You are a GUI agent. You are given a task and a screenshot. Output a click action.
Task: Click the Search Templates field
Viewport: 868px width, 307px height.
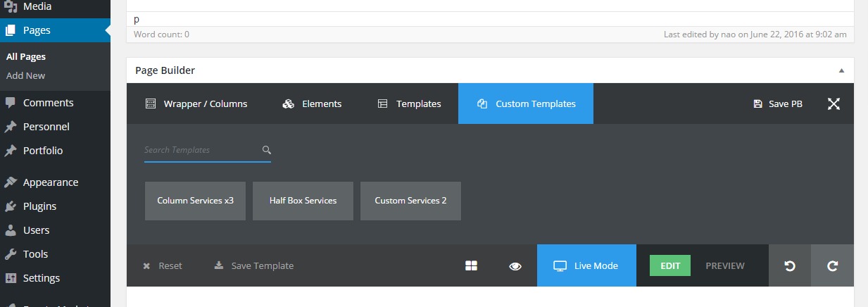(201, 150)
